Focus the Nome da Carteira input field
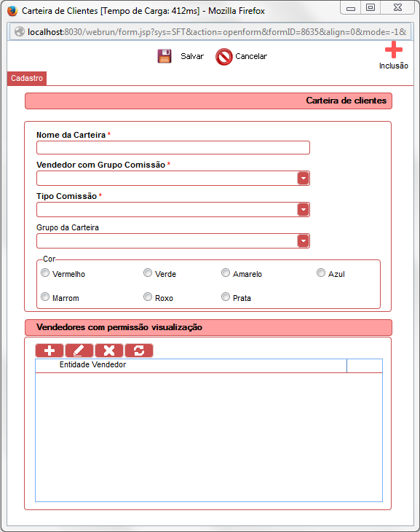This screenshot has height=532, width=420. 173,148
